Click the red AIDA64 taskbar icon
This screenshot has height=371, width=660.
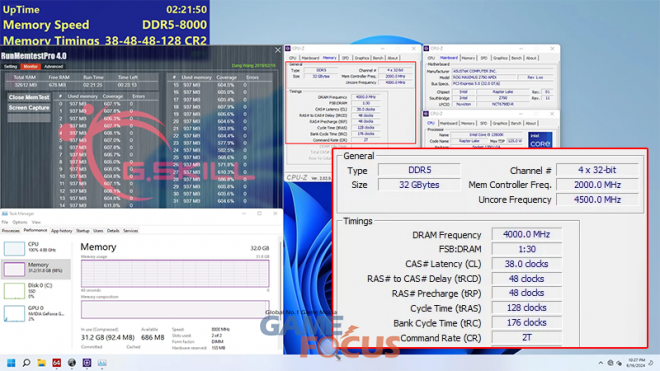[56, 363]
